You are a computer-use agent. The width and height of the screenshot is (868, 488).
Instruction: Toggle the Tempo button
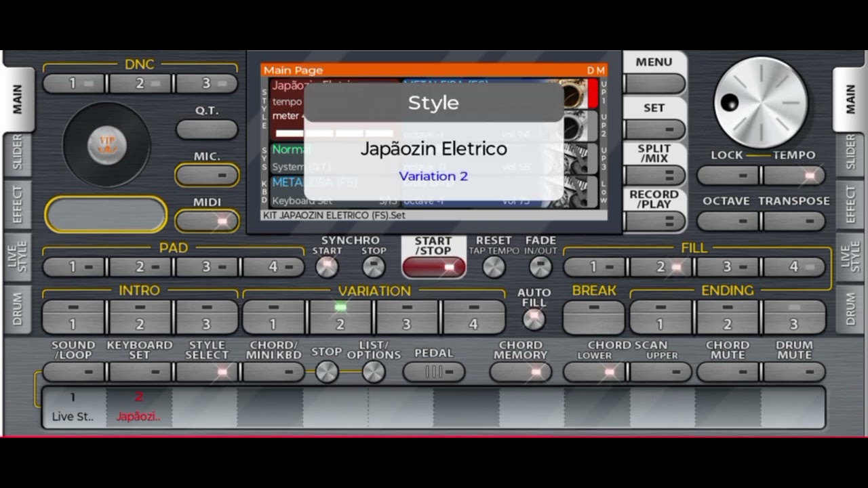point(794,175)
